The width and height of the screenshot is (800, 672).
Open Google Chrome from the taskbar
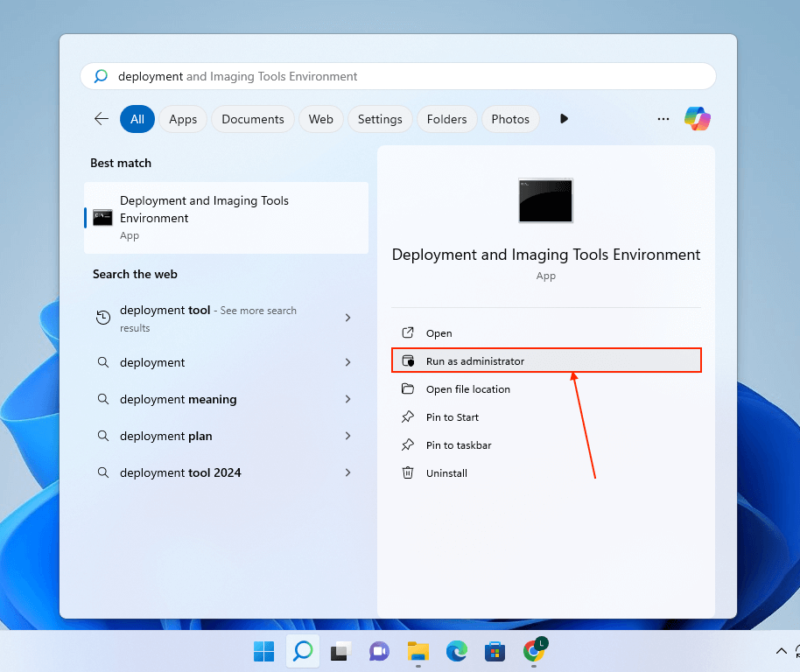533,651
